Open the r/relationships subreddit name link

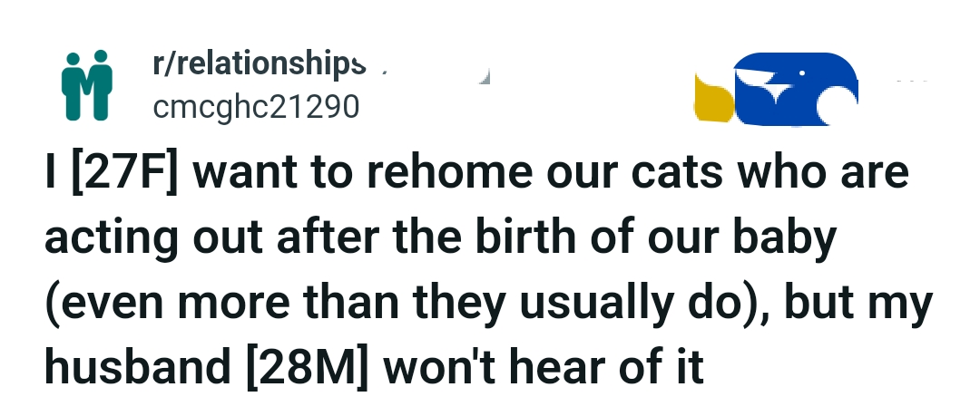click(260, 64)
